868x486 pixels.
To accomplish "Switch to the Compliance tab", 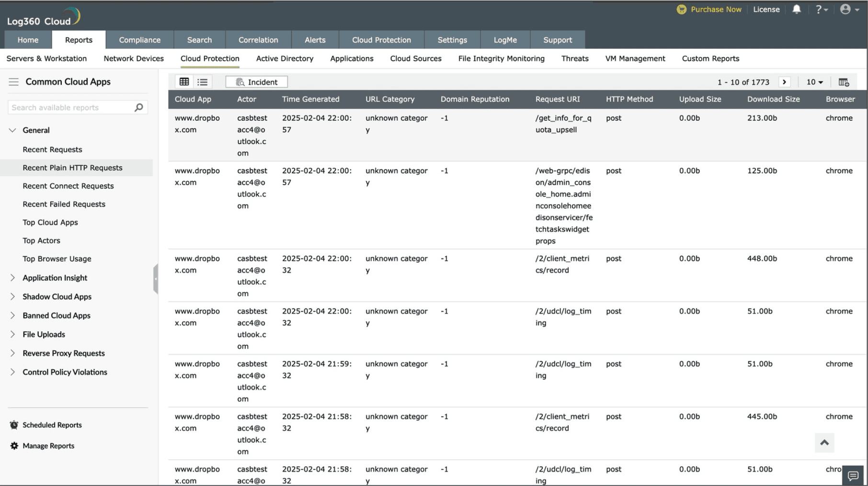I will pos(140,40).
